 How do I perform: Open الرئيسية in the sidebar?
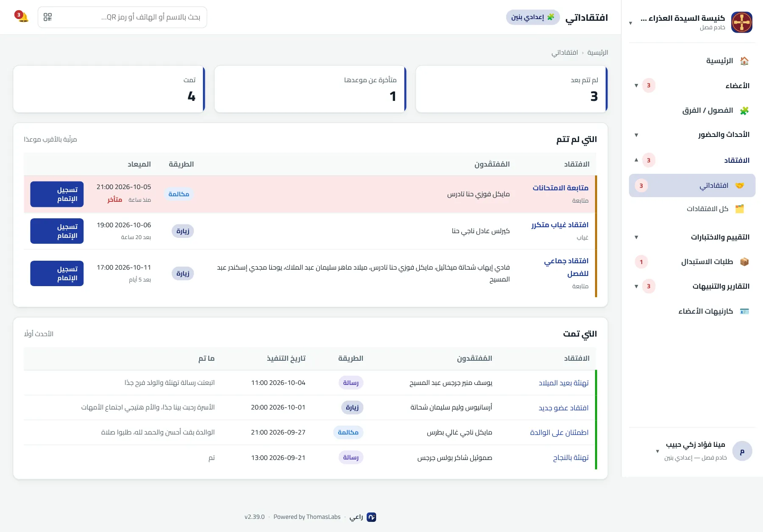[692, 61]
